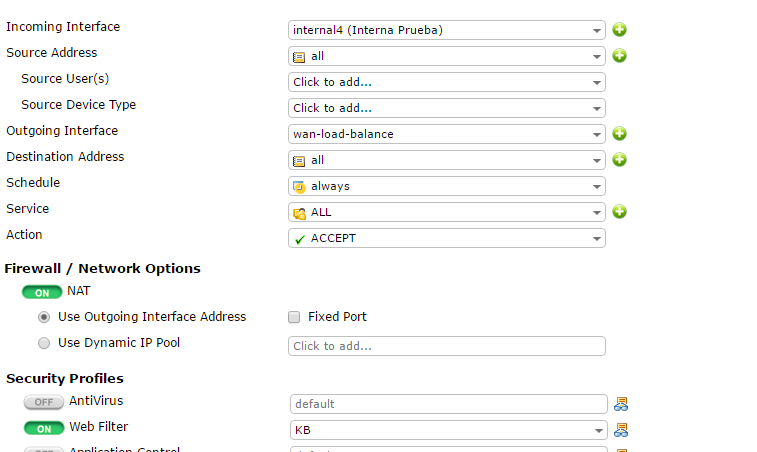Select Use Dynamic IP Pool option
The width and height of the screenshot is (757, 452).
[44, 343]
